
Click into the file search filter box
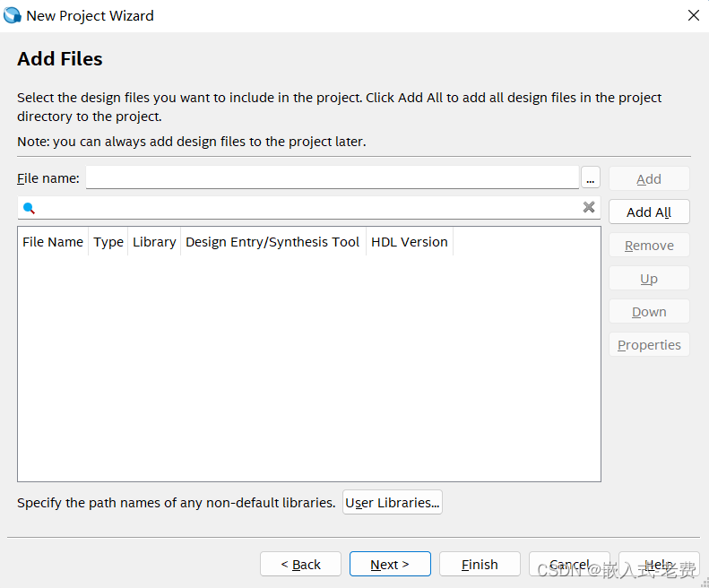[x=305, y=208]
